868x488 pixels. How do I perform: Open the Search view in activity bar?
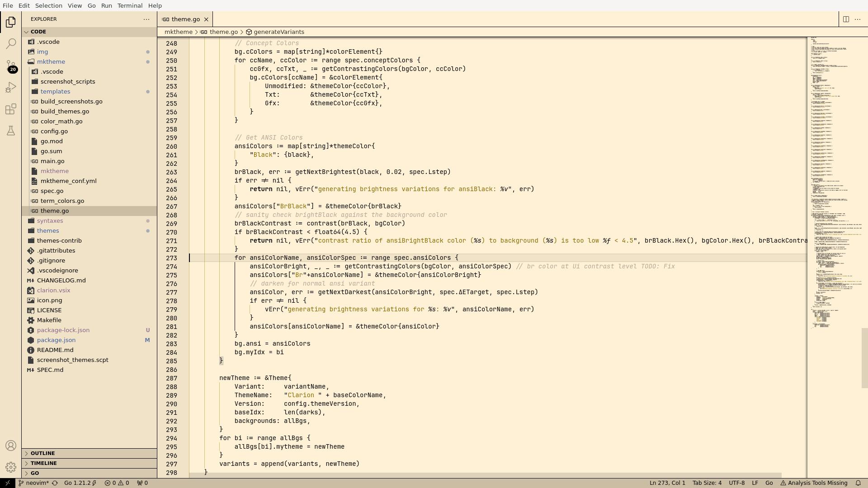coord(11,44)
